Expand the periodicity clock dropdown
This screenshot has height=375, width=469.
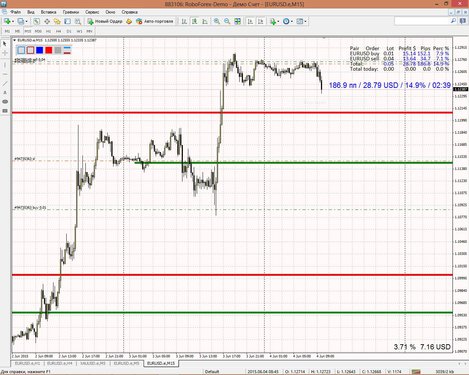click(x=291, y=21)
